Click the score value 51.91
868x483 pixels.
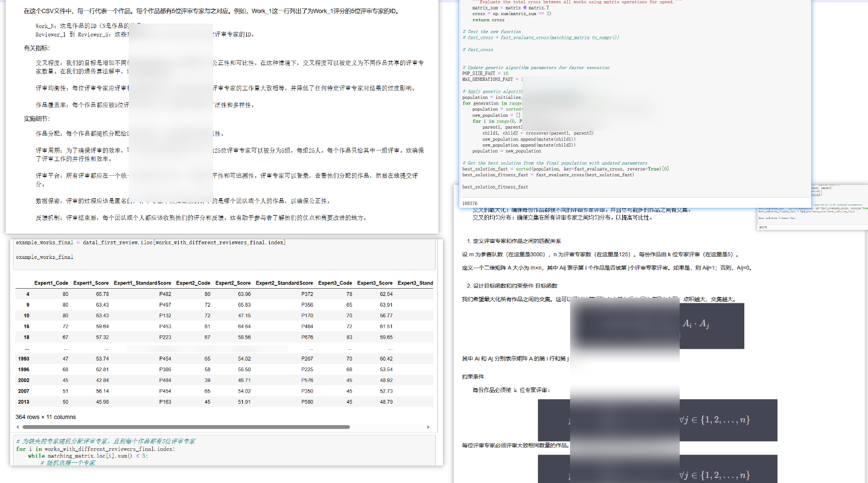[244, 402]
